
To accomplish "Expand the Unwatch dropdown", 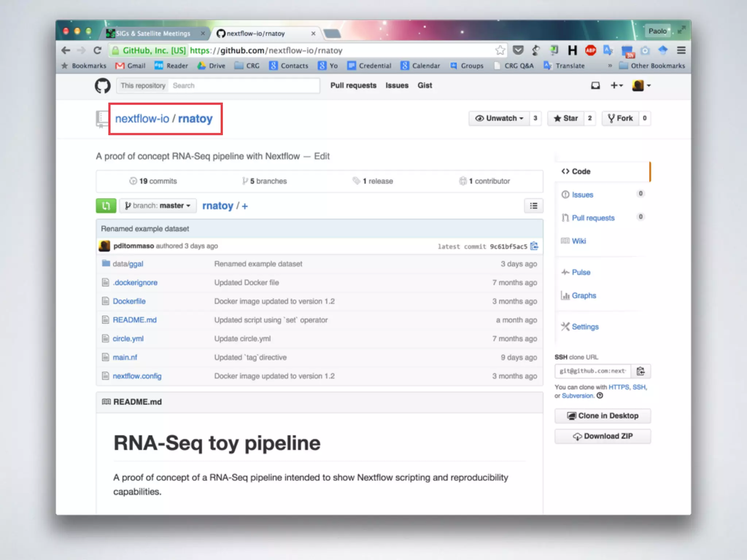I will point(499,118).
